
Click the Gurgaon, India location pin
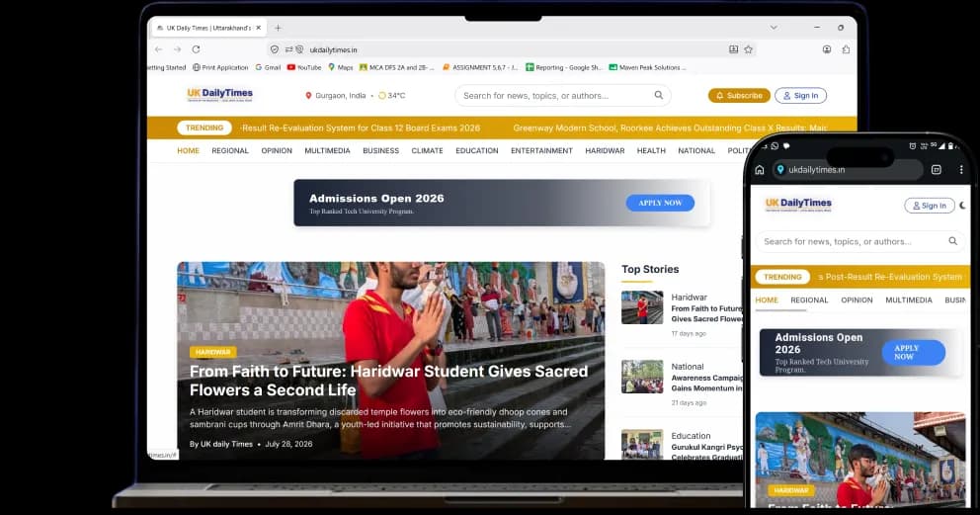coord(308,96)
